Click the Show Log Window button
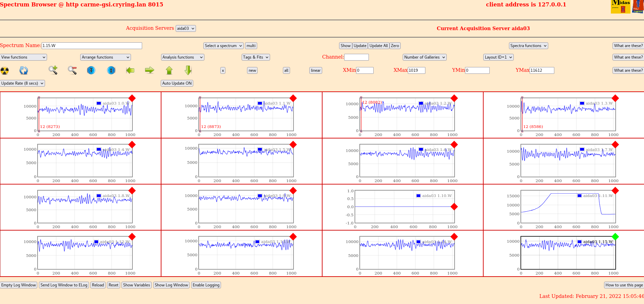 (171, 285)
